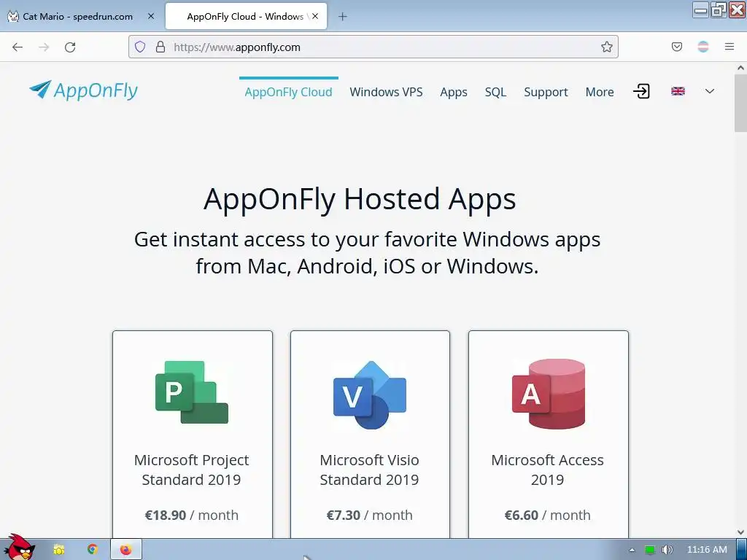Open Microsoft Project Standard 2019 title
The width and height of the screenshot is (747, 560).
[192, 470]
